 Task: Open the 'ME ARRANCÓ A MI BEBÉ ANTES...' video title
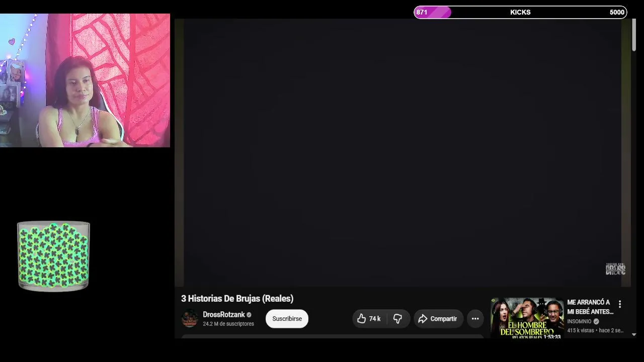click(590, 307)
